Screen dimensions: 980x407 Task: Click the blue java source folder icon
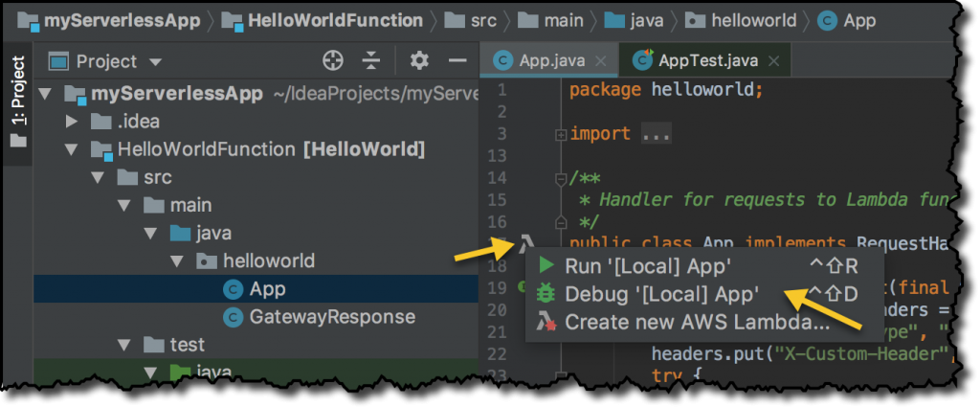click(180, 234)
